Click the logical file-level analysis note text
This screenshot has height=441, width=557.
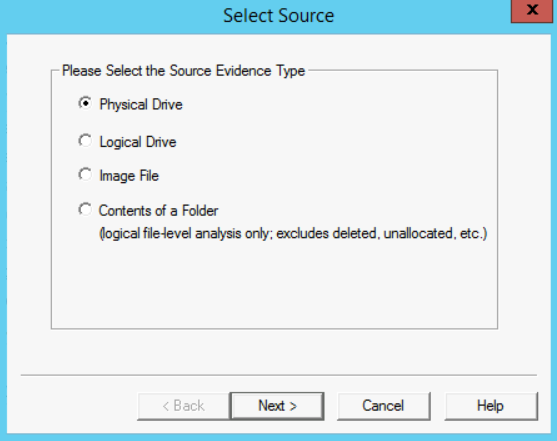point(293,233)
